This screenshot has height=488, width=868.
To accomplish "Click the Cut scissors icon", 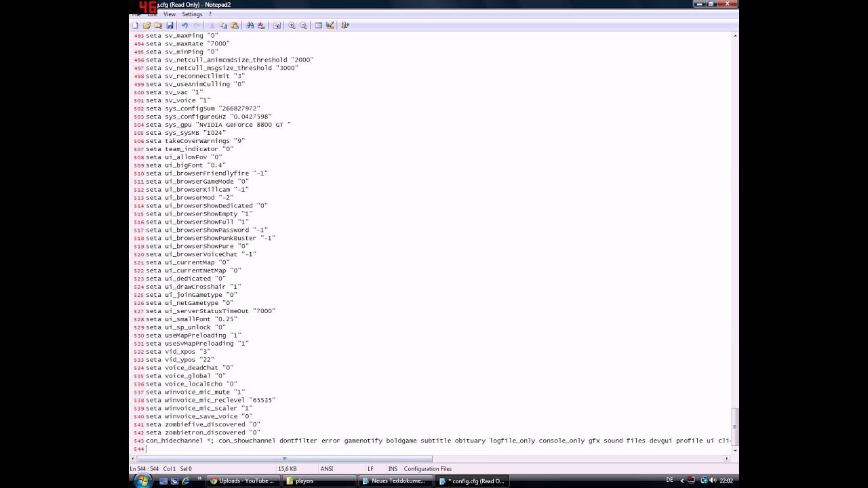I will pos(212,25).
